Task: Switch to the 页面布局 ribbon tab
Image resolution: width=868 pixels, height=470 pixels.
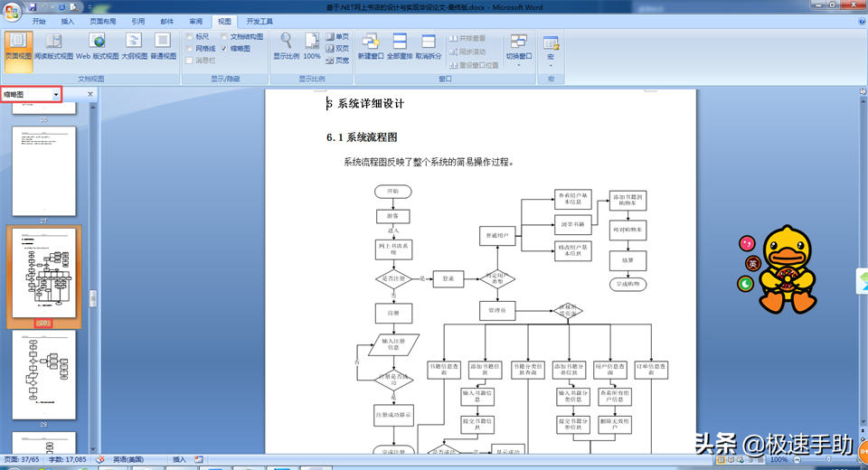Action: [x=102, y=21]
